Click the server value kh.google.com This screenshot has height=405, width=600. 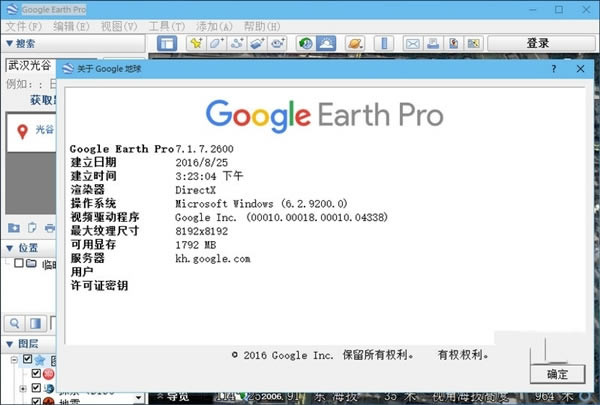(213, 259)
